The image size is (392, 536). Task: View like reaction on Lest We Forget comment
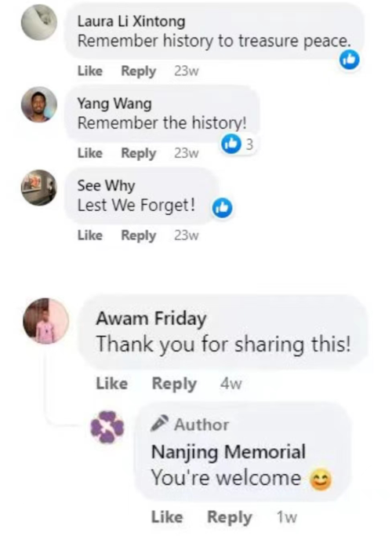[223, 208]
